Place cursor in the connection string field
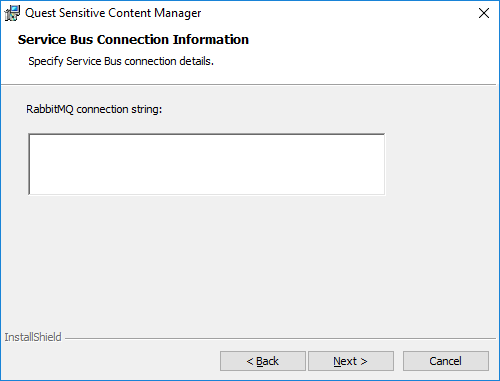Viewport: 500px width, 381px height. tap(207, 164)
